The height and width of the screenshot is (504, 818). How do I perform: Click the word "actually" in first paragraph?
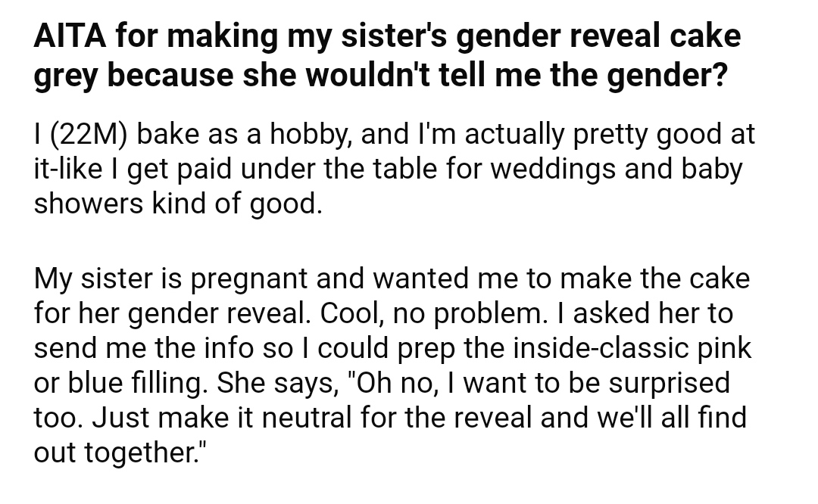click(514, 135)
